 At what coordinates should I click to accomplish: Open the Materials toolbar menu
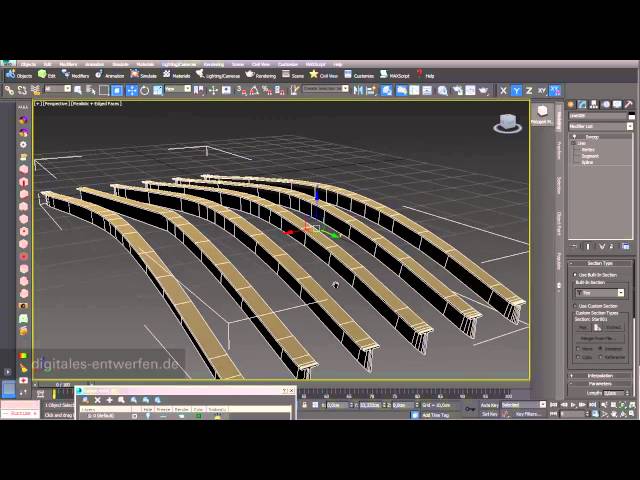[177, 75]
